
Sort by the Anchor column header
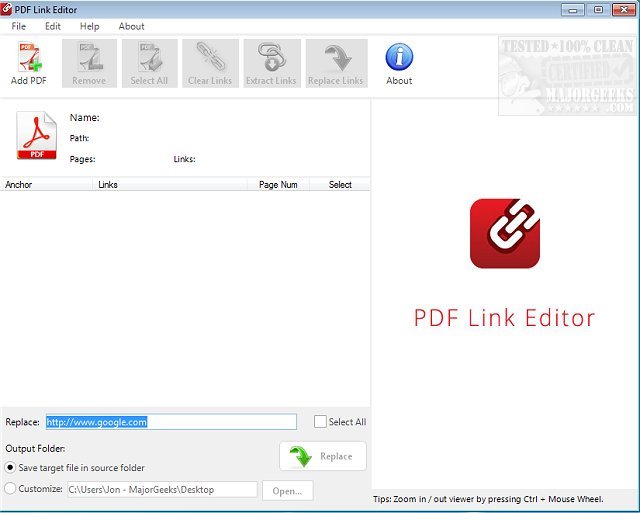tap(47, 184)
